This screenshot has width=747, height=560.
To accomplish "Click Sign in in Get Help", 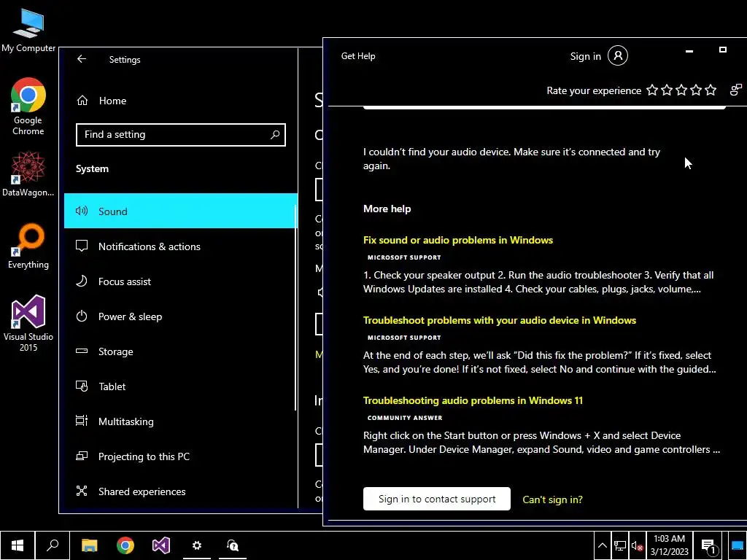I will pos(586,56).
